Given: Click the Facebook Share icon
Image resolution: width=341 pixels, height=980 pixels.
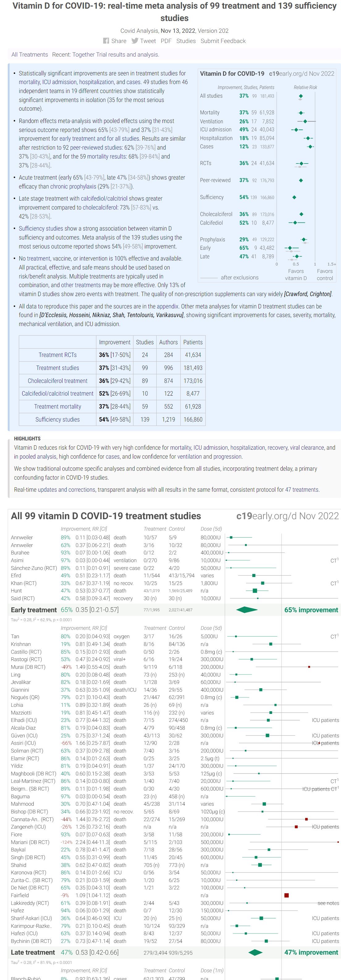Looking at the screenshot, I should coord(106,41).
